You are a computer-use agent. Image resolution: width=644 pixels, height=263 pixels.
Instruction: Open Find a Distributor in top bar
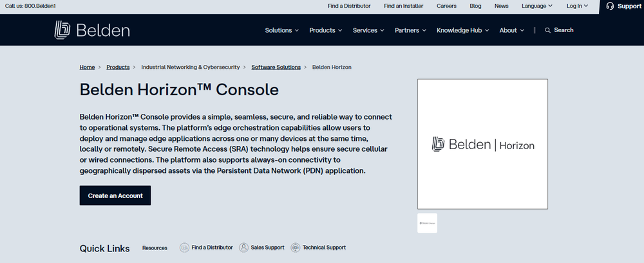click(x=349, y=6)
